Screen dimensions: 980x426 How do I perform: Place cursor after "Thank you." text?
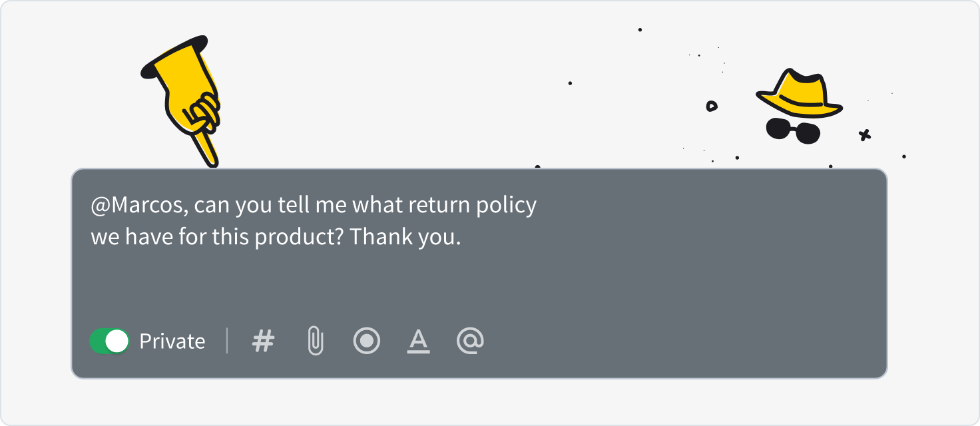(461, 238)
